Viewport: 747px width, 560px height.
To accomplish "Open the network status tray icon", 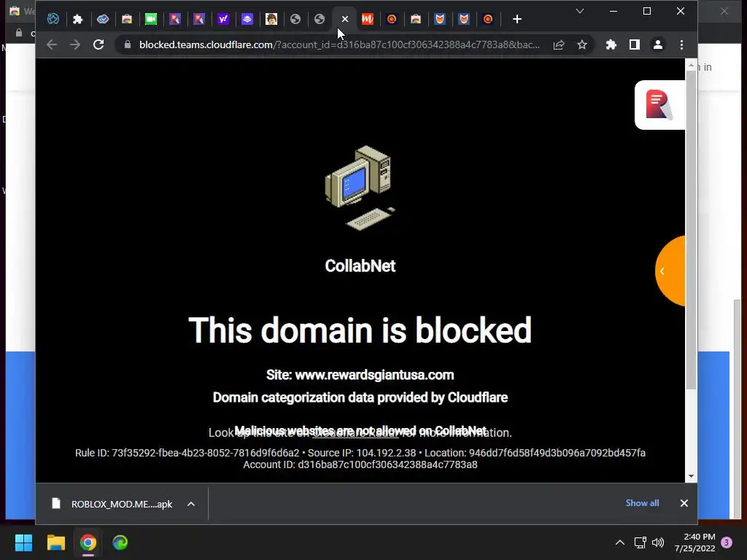I will pyautogui.click(x=640, y=542).
